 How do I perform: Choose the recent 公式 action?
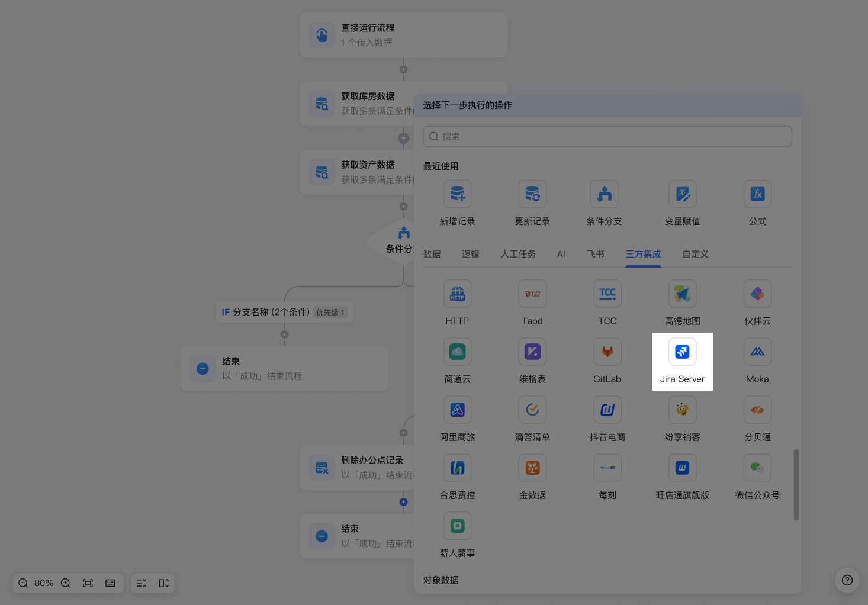point(757,203)
